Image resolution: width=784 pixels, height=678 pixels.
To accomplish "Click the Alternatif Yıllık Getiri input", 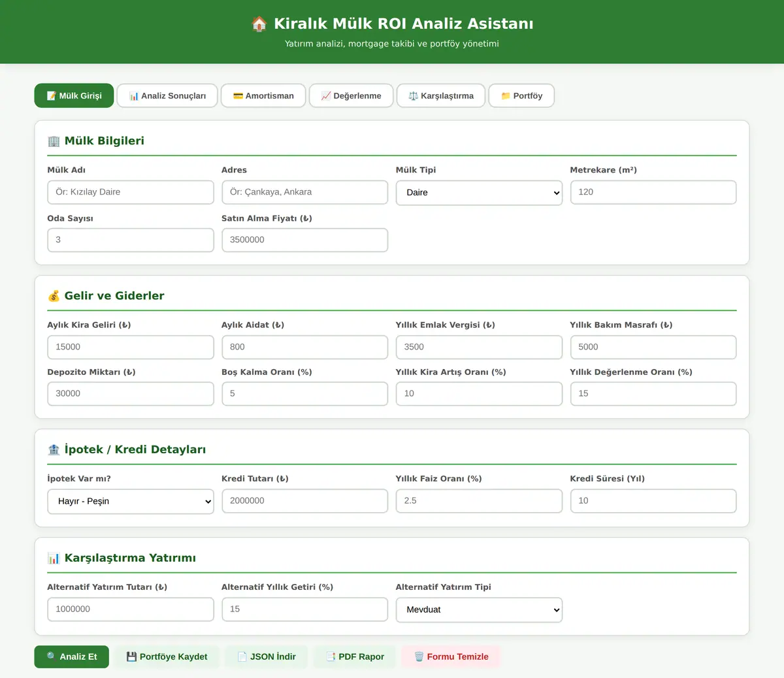I will (x=304, y=609).
